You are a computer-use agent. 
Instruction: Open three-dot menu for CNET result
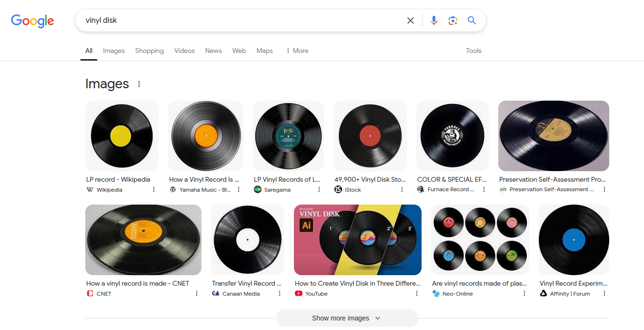pyautogui.click(x=197, y=293)
